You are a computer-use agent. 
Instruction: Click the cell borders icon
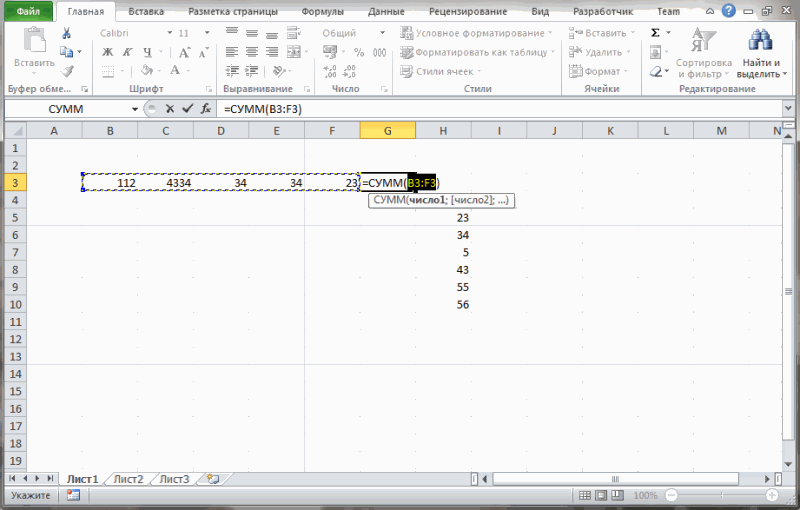click(108, 71)
